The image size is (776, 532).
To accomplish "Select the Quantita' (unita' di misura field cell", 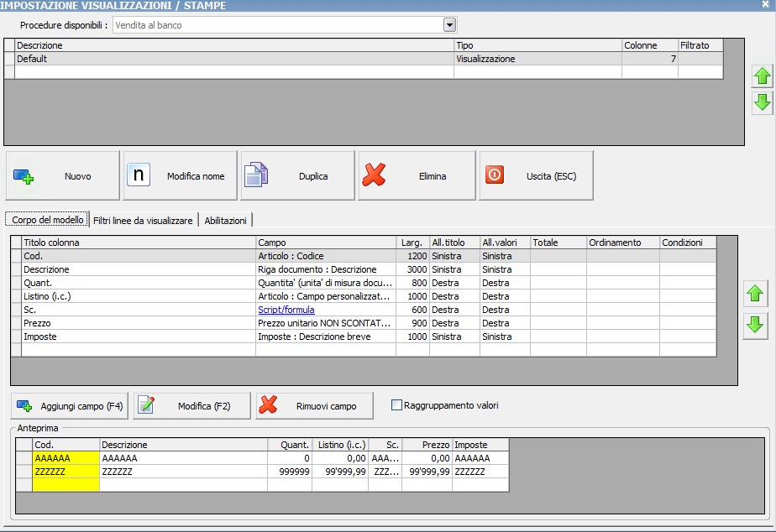I will click(326, 282).
